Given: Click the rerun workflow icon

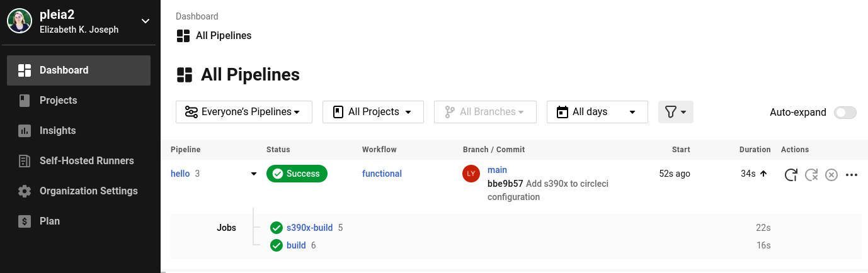Looking at the screenshot, I should [791, 175].
